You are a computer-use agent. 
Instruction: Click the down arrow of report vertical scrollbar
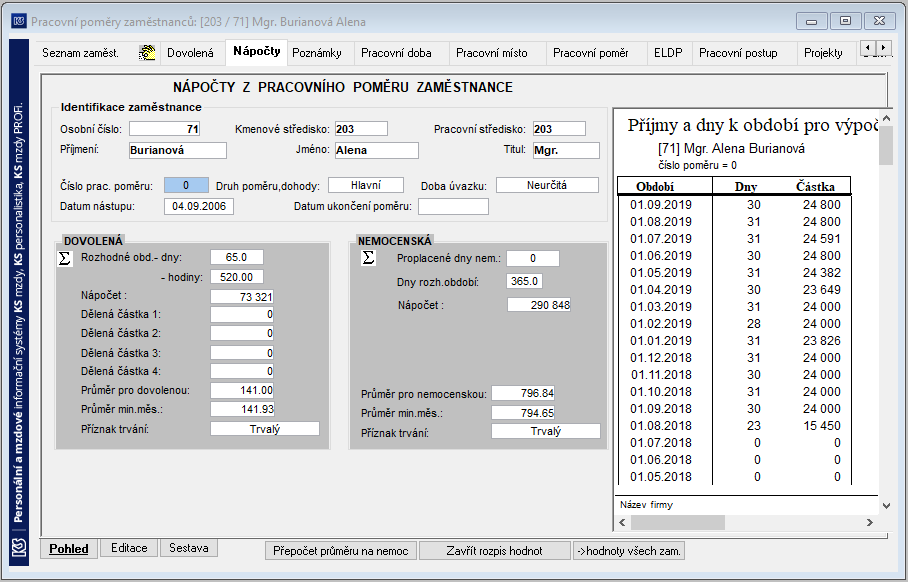(887, 505)
